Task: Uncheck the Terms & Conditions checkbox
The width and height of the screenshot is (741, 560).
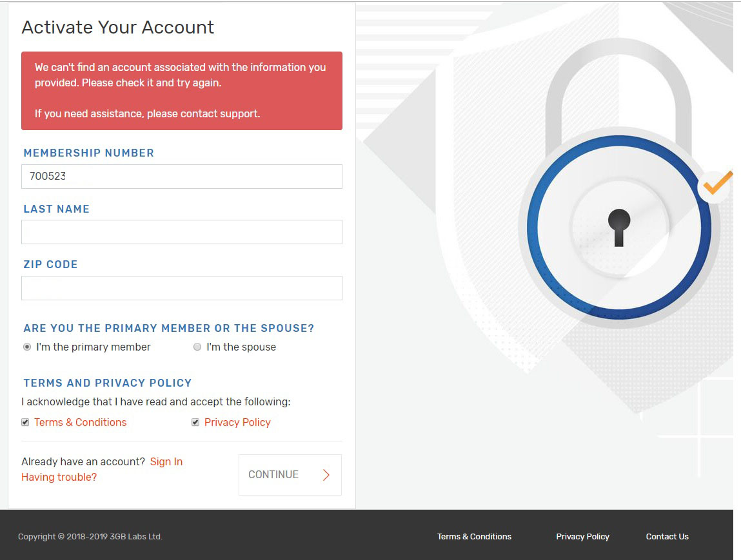Action: click(x=25, y=422)
